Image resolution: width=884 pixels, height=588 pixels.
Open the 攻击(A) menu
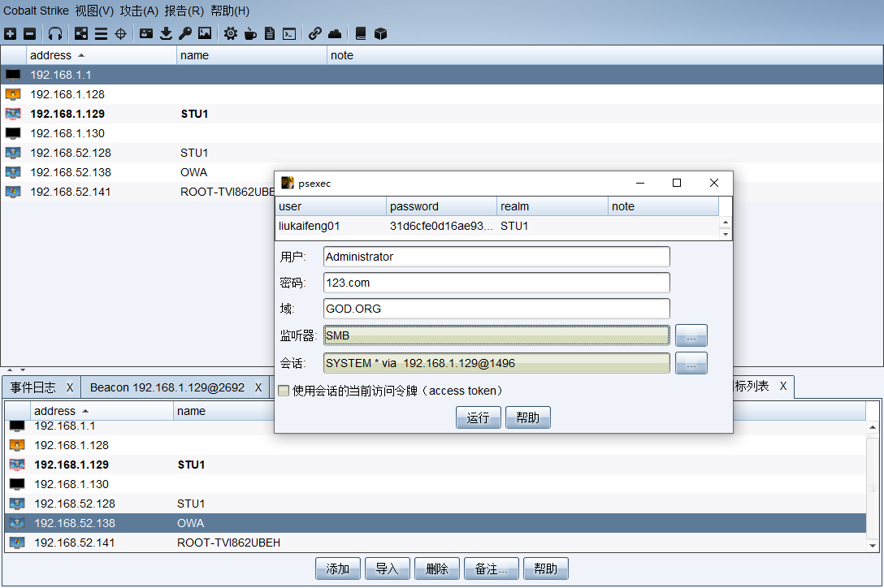click(139, 11)
